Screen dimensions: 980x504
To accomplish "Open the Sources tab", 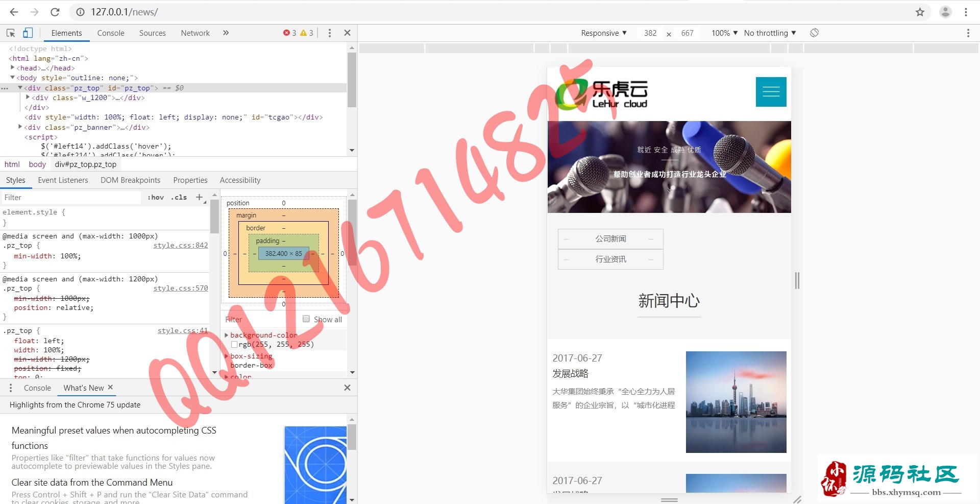I will coord(153,33).
